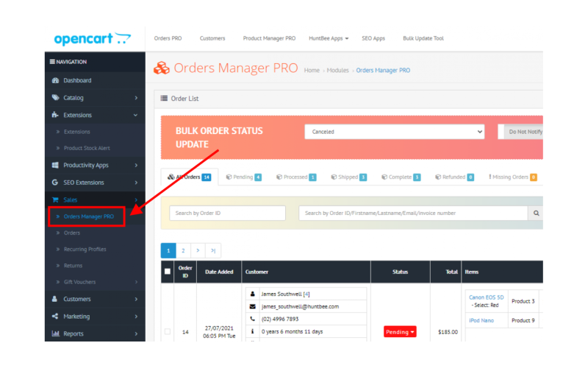Viewport: 588px width, 368px height.
Task: Expand the Productivity Apps chevron
Action: pyautogui.click(x=136, y=165)
